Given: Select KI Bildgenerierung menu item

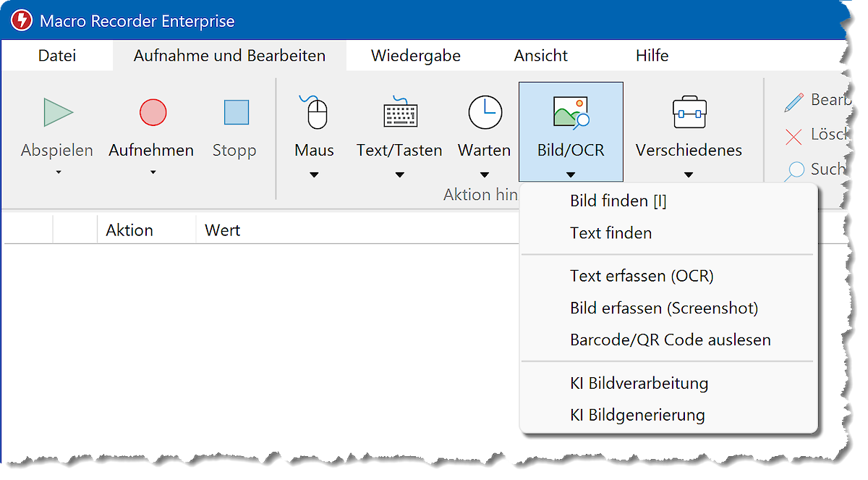Looking at the screenshot, I should 637,415.
